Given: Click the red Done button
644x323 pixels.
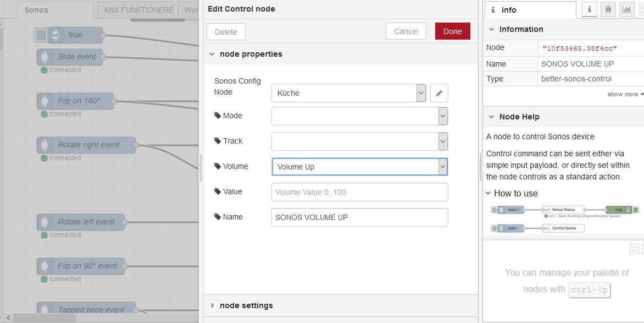Looking at the screenshot, I should (x=452, y=31).
